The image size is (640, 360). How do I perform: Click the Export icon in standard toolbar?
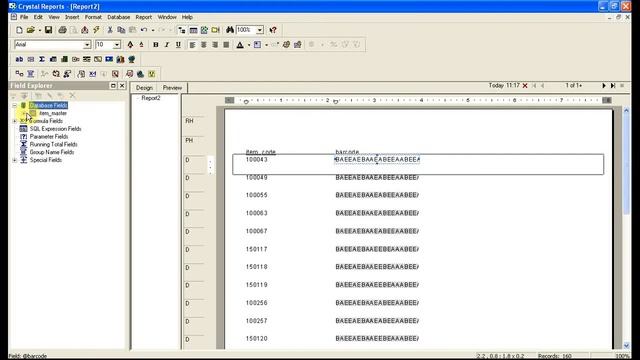click(84, 30)
